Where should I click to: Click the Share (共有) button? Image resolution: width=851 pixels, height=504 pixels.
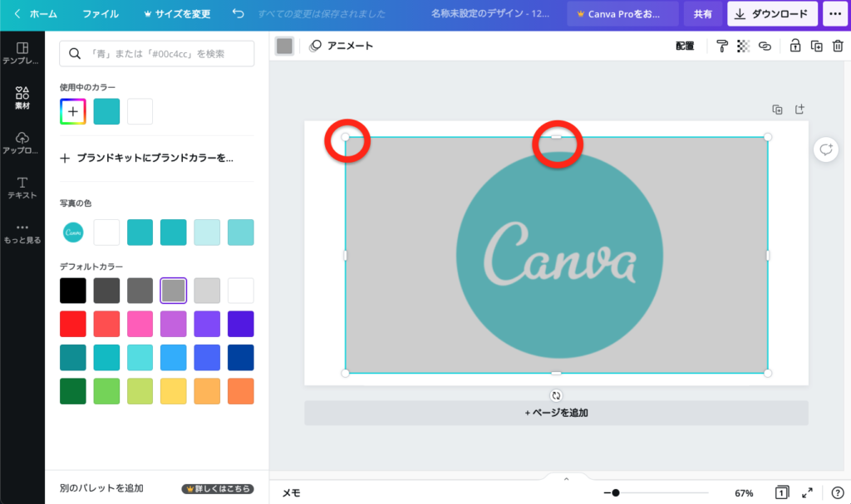(x=703, y=14)
